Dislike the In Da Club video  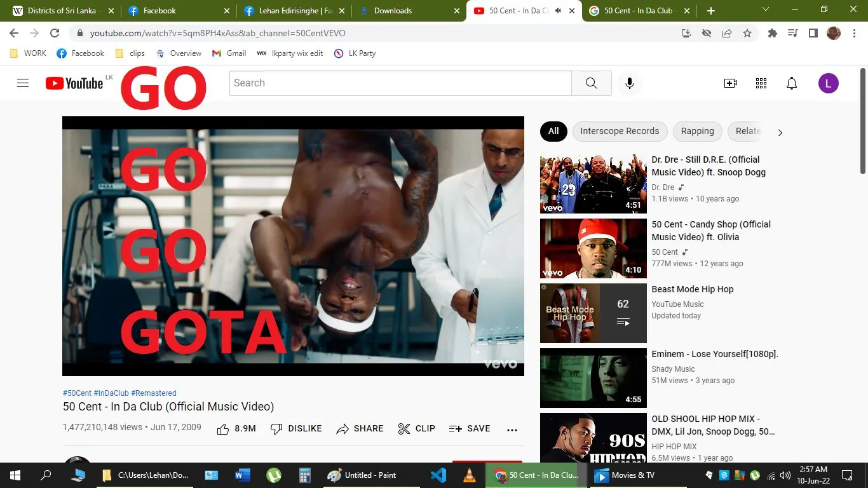click(x=296, y=429)
